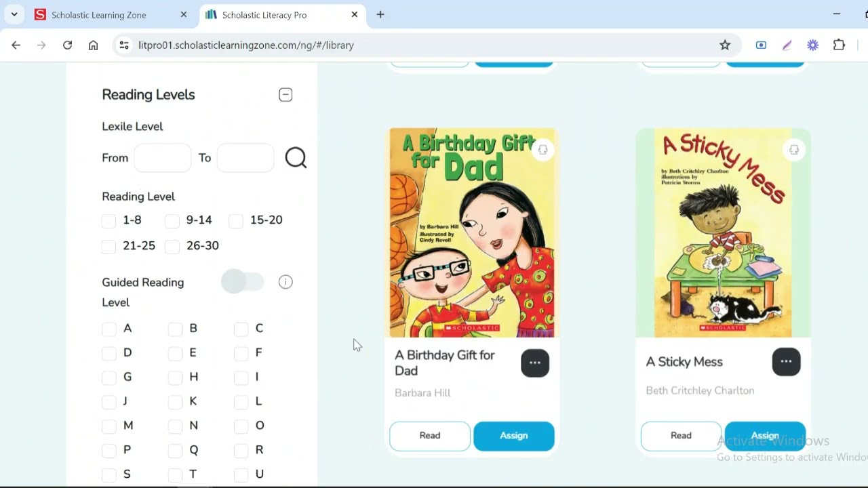Check Guided Reading Level E

175,353
